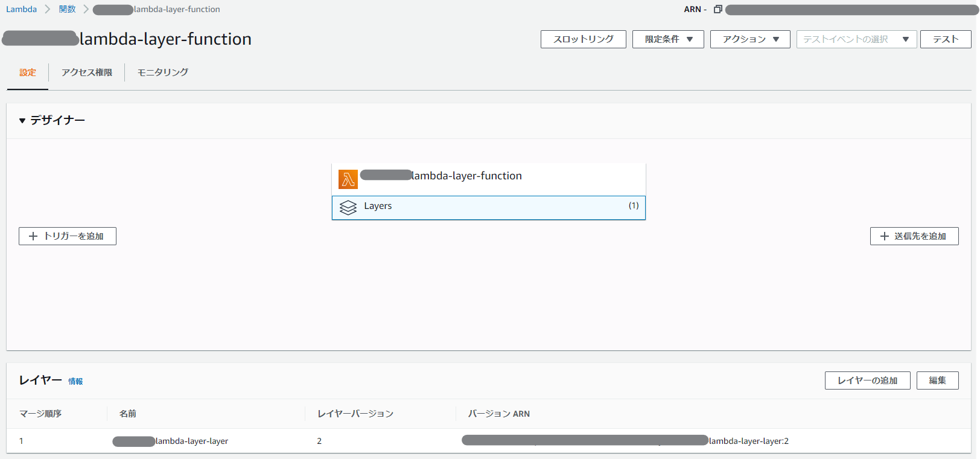The image size is (980, 459).
Task: Click the レイヤーの追加 button
Action: [867, 380]
